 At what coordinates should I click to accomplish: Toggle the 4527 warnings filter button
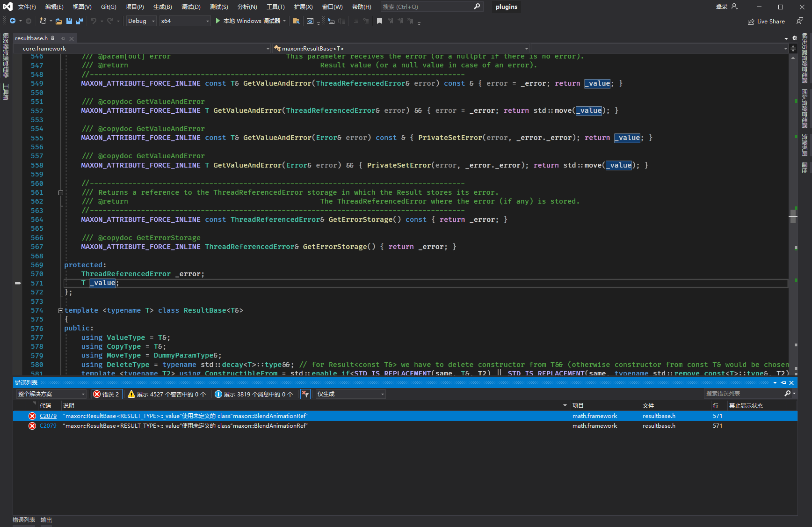pos(167,394)
